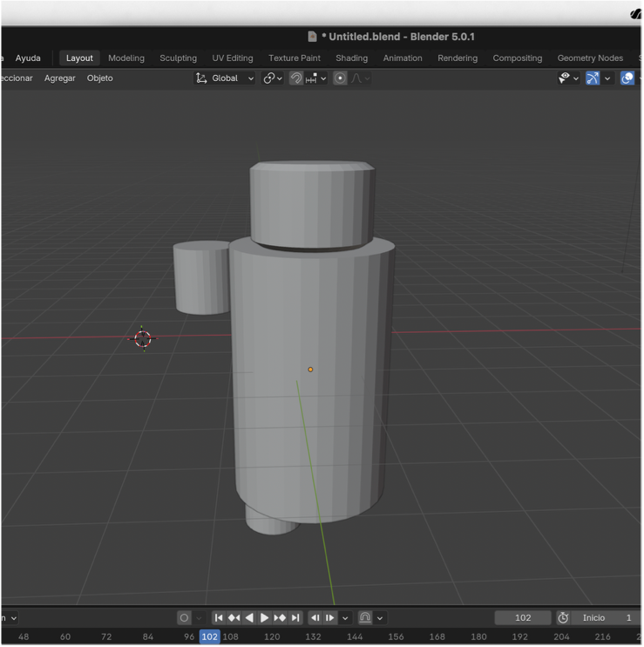The height and width of the screenshot is (647, 644).
Task: Open object visibility eye menu
Action: point(567,78)
